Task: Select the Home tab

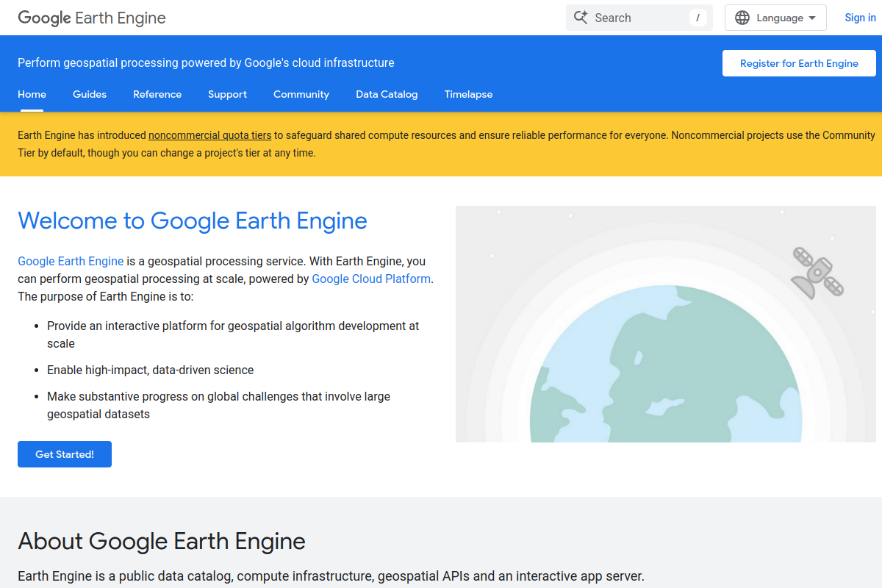Action: [x=32, y=94]
